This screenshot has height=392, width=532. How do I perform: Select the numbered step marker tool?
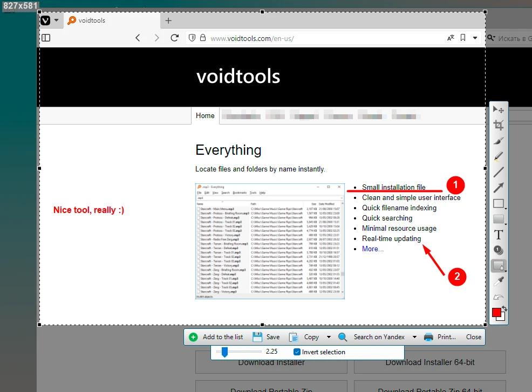point(498,250)
